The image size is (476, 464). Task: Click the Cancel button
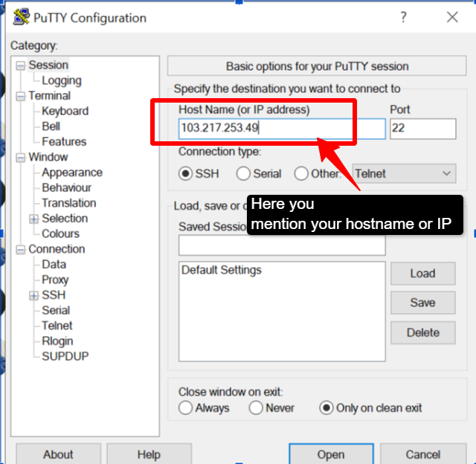(423, 454)
